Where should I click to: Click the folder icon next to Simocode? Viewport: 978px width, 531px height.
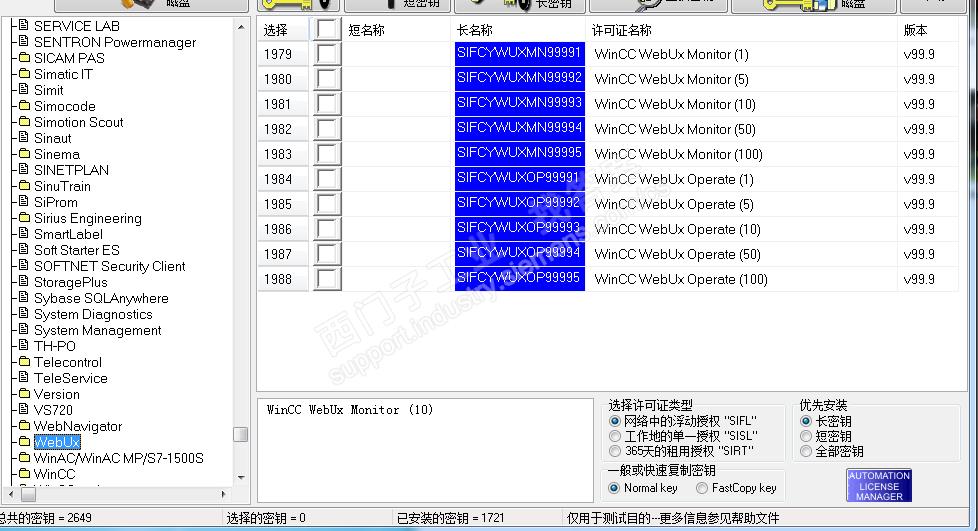pos(24,106)
